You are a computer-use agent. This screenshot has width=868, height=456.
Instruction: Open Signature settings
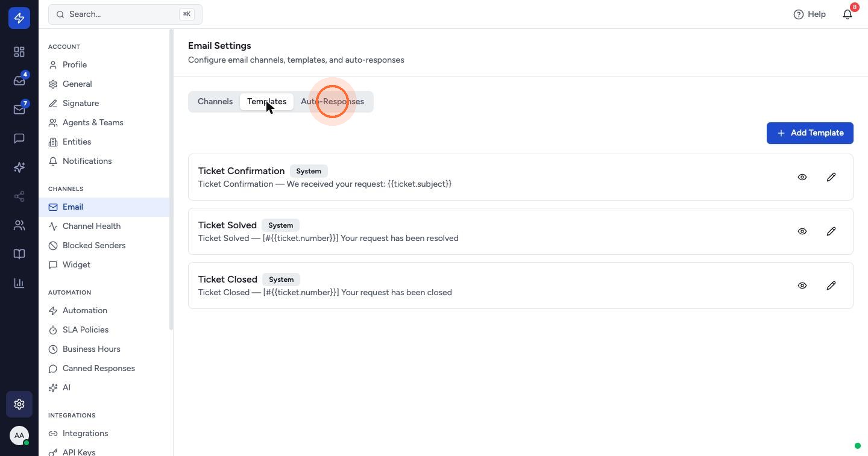[104, 103]
